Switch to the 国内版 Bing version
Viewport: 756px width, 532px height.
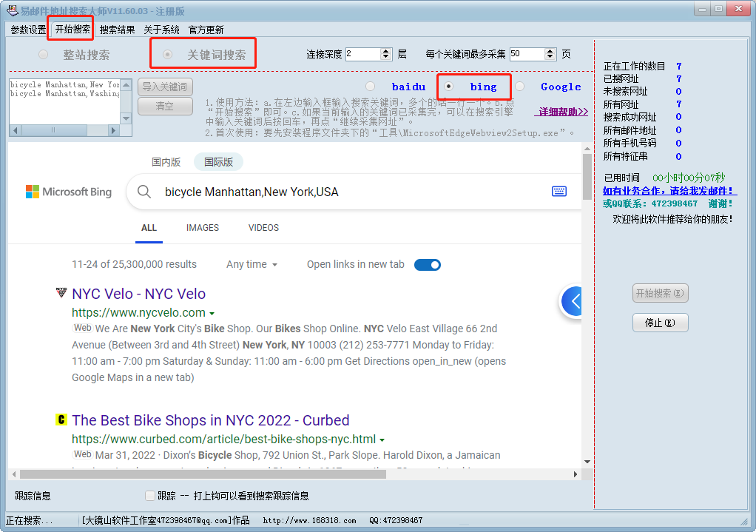point(166,162)
